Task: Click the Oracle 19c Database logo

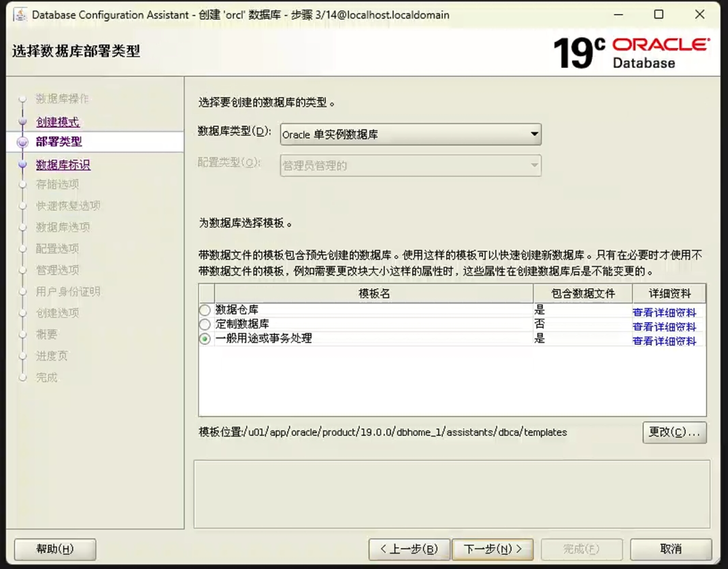Action: pos(631,52)
